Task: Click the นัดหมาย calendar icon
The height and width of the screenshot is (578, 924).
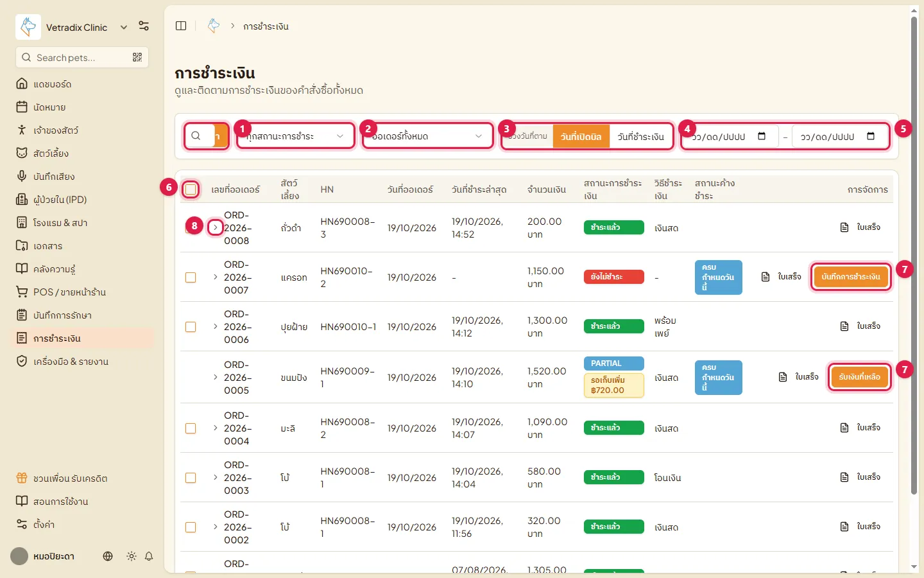Action: coord(22,107)
